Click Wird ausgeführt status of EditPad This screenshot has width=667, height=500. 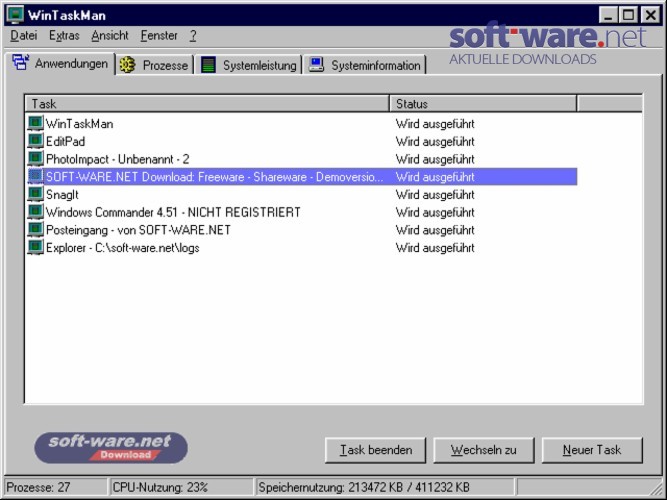(x=435, y=142)
